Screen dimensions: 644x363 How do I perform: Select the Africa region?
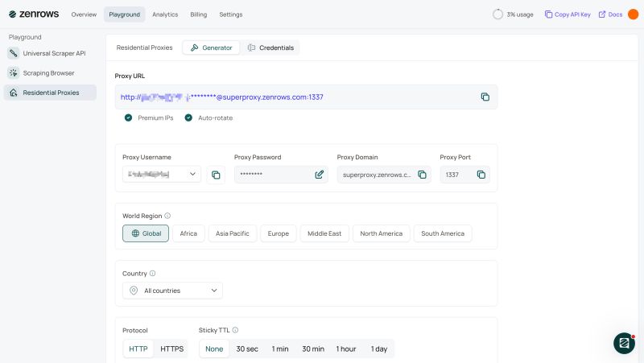(x=188, y=233)
